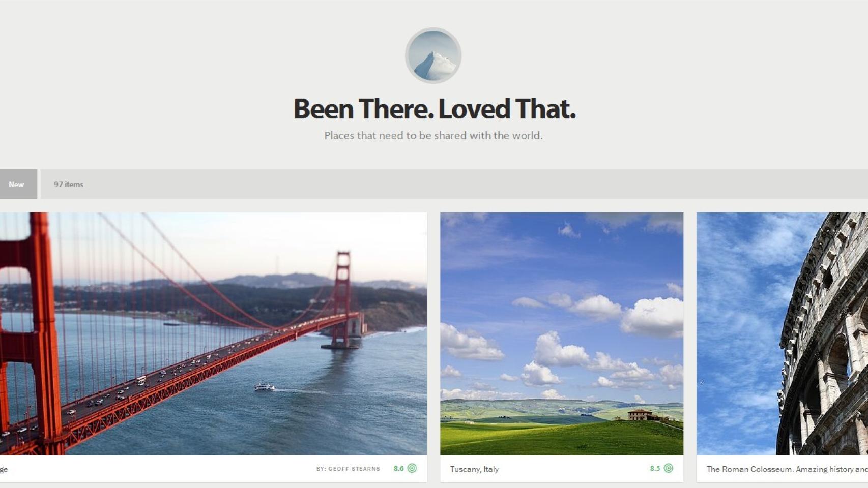868x488 pixels.
Task: Click the bridge card caption ending in 'ge'
Action: (x=4, y=470)
